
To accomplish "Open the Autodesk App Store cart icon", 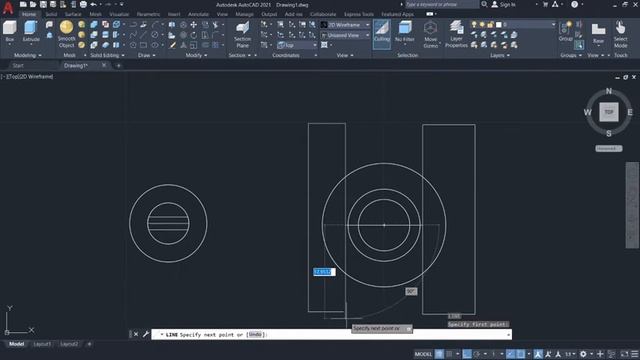I will 545,4.
